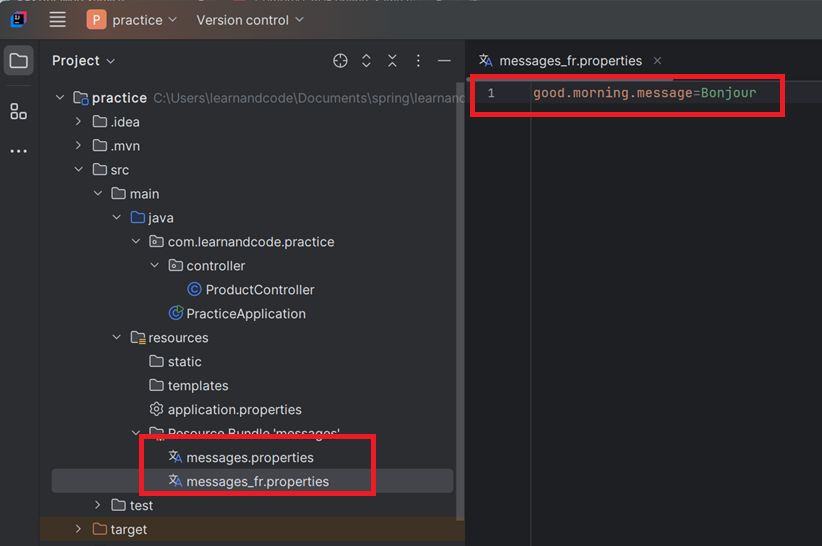This screenshot has width=822, height=546.
Task: Expand the .mvn folder
Action: [x=79, y=146]
